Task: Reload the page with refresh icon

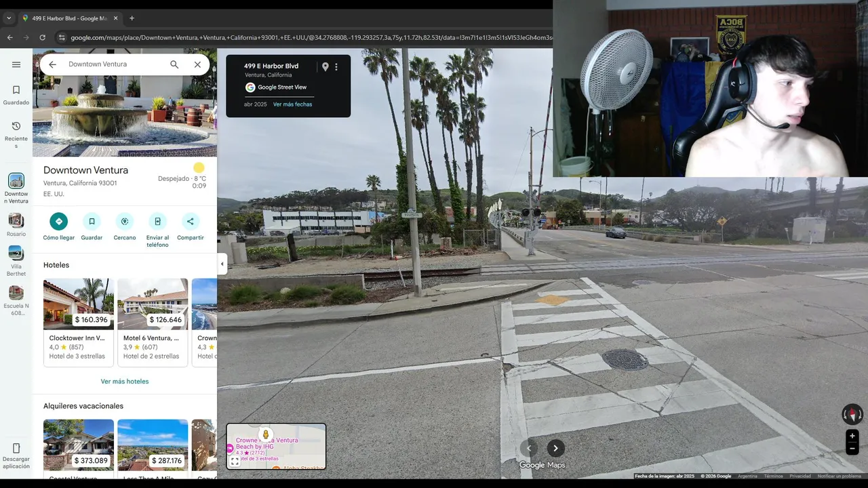Action: [43, 37]
